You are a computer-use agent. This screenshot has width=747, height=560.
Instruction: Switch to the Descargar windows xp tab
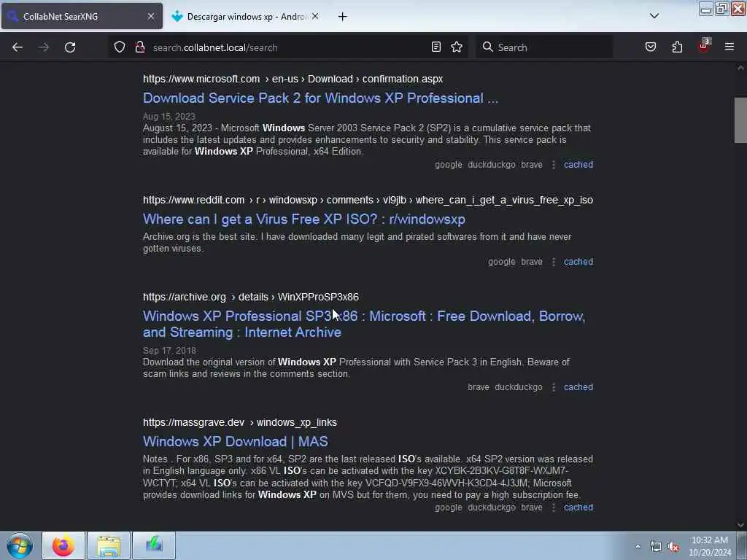point(246,17)
